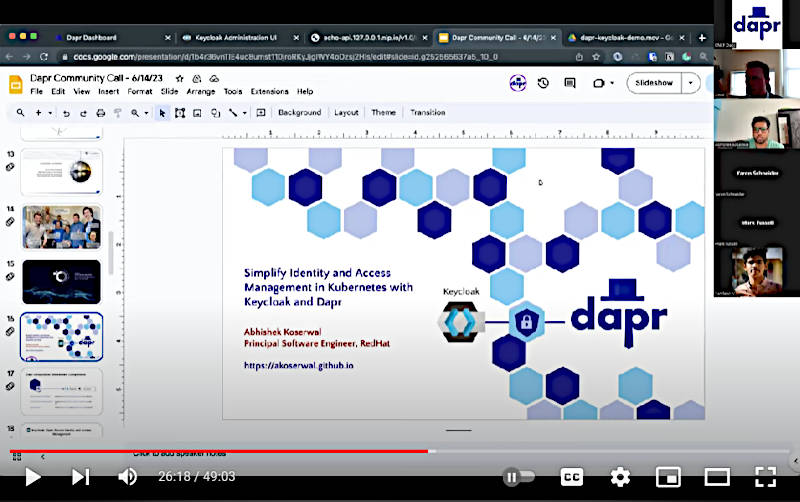800x502 pixels.
Task: Select slide 17 thumbnail
Action: click(61, 392)
